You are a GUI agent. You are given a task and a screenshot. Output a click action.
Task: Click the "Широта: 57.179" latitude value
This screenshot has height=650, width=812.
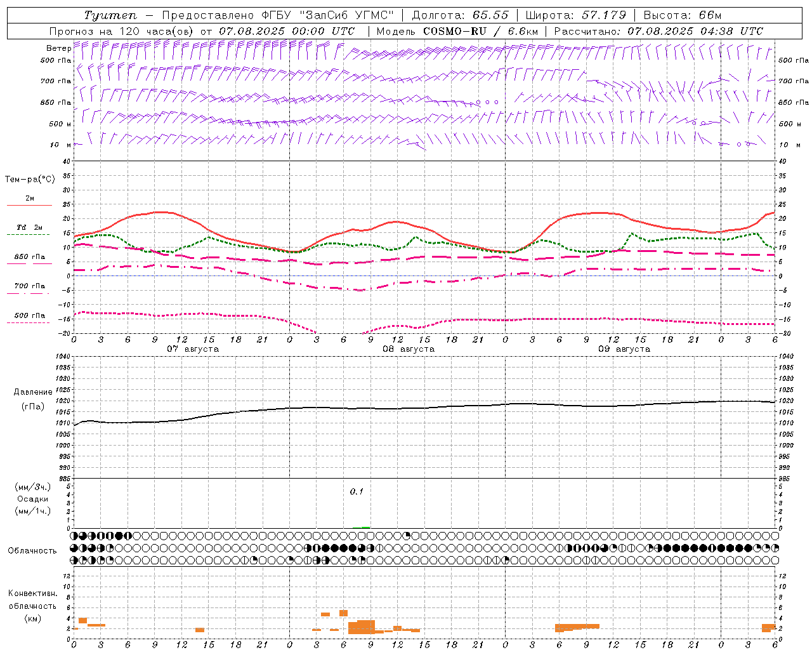pyautogui.click(x=576, y=15)
